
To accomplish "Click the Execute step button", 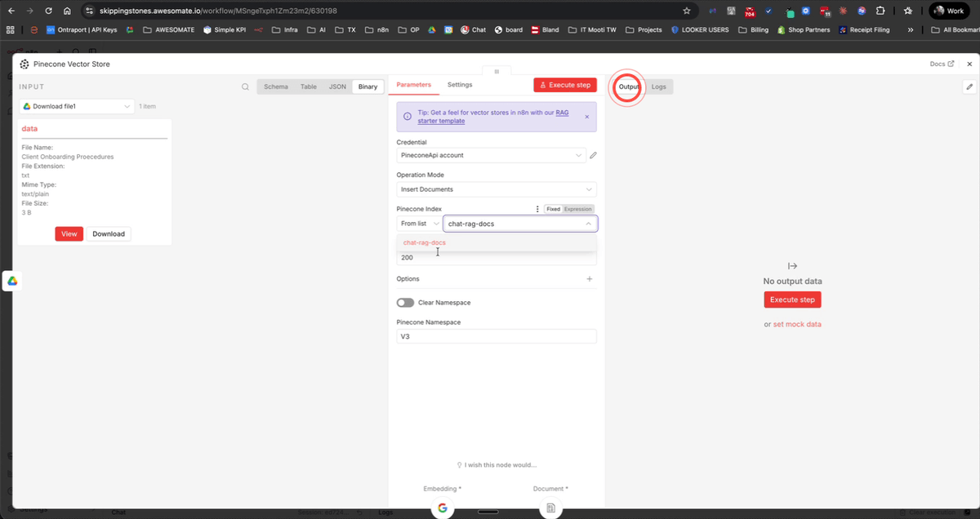I will 565,84.
